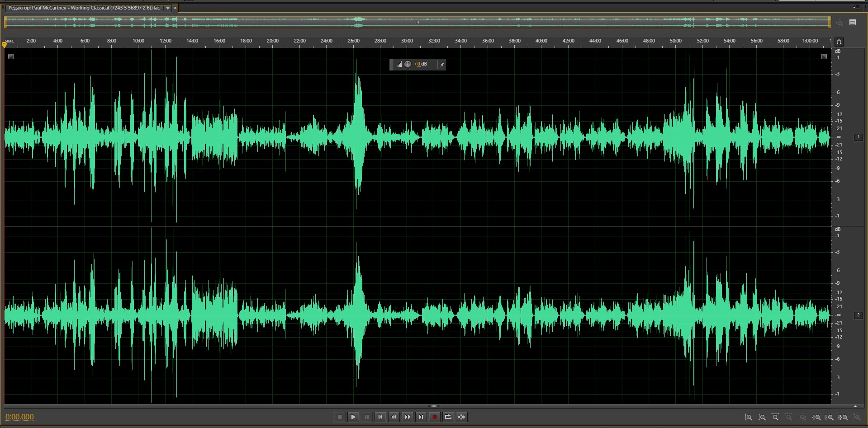Open the list icon right of overview
This screenshot has width=868, height=428.
coord(853,23)
